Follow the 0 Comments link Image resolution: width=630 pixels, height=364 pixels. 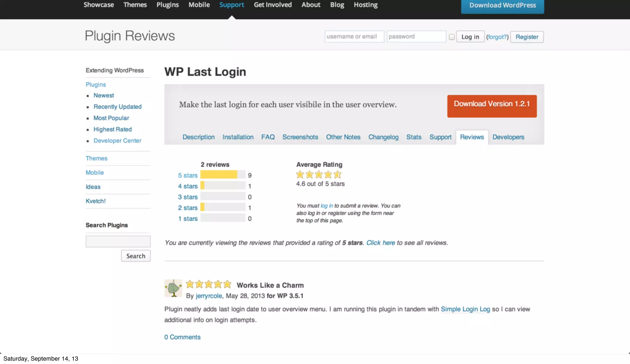tap(182, 337)
